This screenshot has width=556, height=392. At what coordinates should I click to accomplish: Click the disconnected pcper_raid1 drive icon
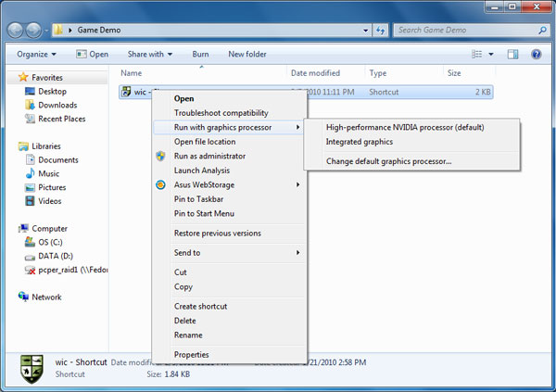pyautogui.click(x=30, y=271)
